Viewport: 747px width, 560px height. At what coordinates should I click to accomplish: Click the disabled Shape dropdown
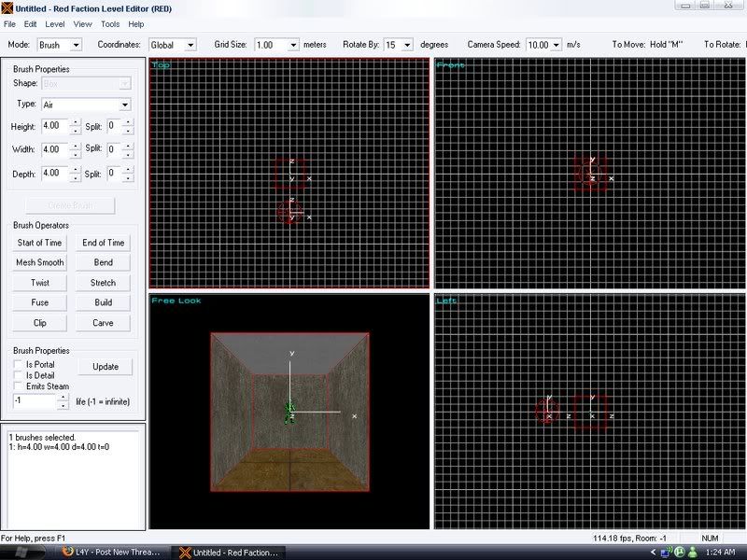[86, 84]
